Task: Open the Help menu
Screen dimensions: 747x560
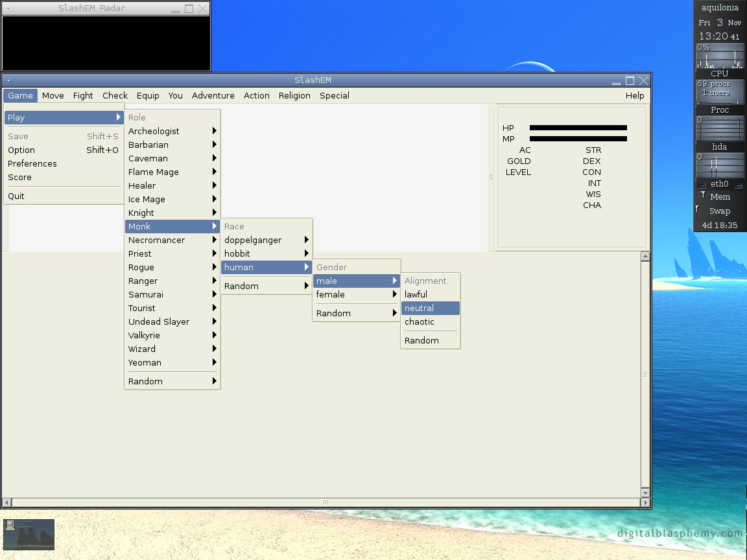Action: click(634, 96)
